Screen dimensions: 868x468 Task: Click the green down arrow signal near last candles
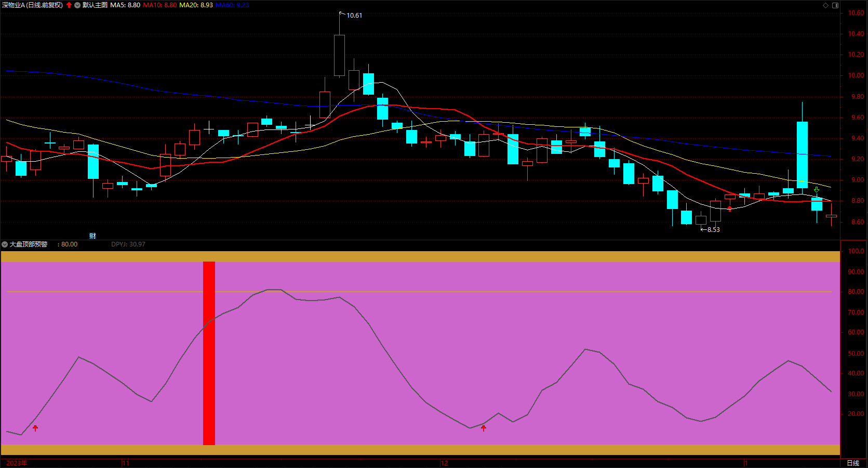[x=817, y=190]
